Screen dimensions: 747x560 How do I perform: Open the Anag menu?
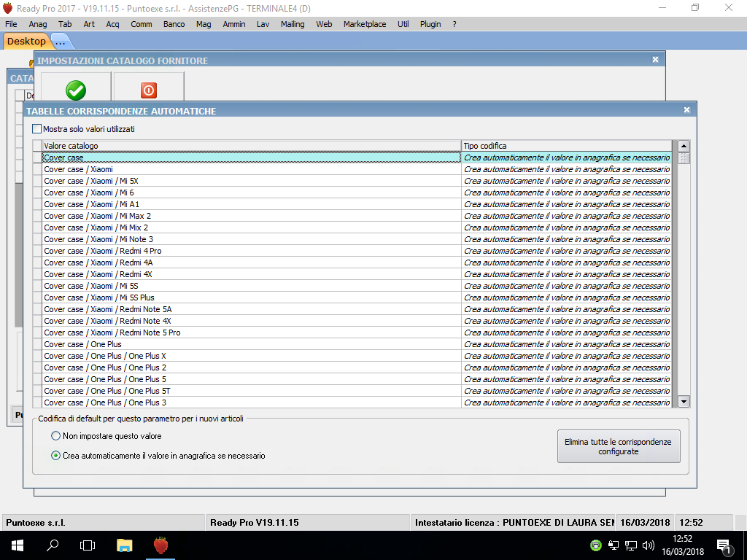[x=38, y=24]
